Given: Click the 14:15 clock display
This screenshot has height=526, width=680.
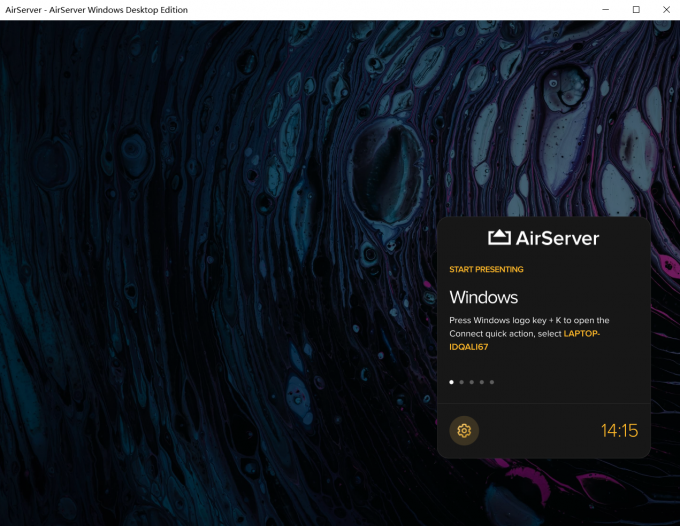Looking at the screenshot, I should (619, 431).
